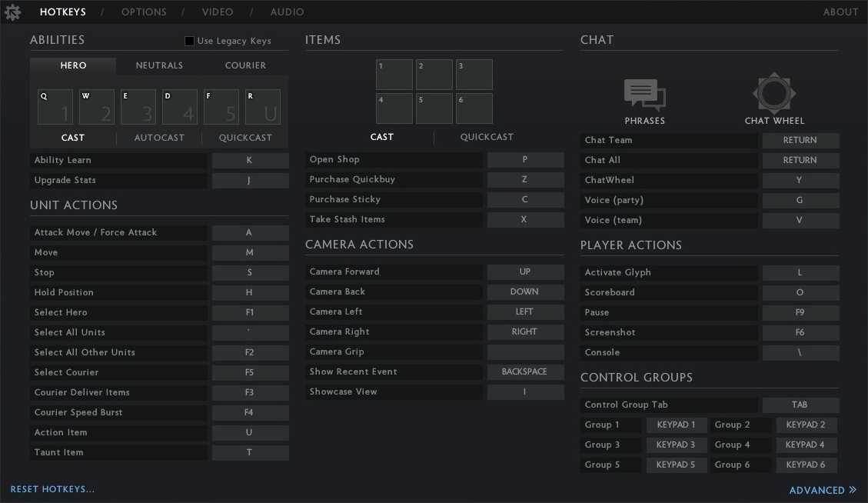Image resolution: width=868 pixels, height=503 pixels.
Task: Select the W ability slot
Action: click(x=95, y=106)
